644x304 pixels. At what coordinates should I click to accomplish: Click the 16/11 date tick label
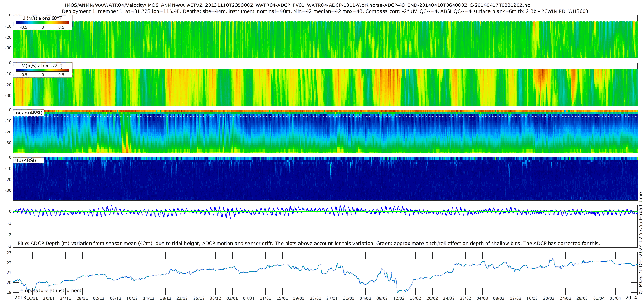click(x=32, y=299)
